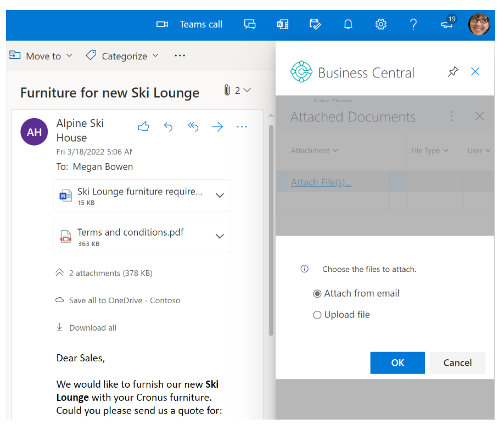The image size is (504, 430).
Task: Click the Alpine Ski House sender name
Action: click(80, 130)
